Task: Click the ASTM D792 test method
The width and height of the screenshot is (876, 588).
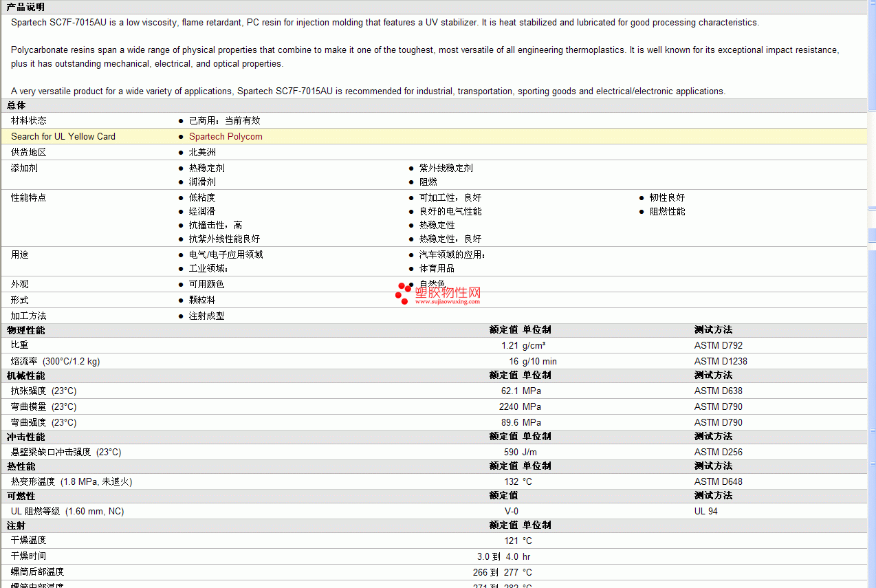Action: [x=719, y=345]
